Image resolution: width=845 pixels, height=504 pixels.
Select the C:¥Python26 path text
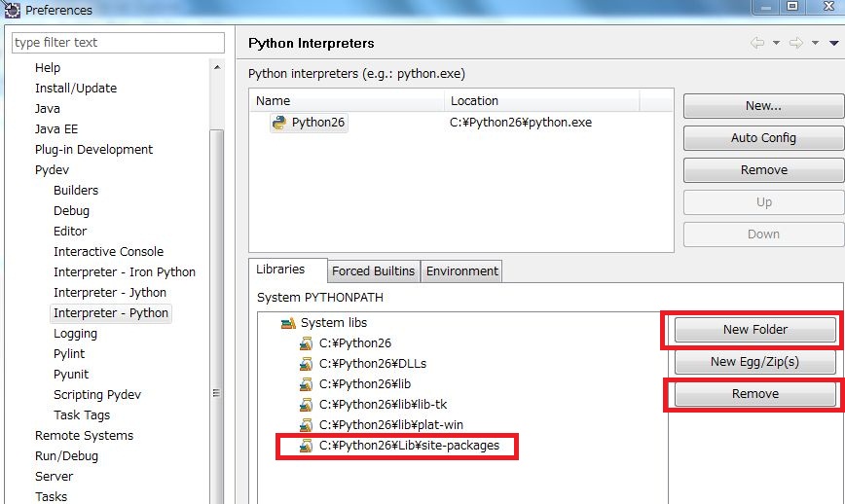click(x=355, y=343)
